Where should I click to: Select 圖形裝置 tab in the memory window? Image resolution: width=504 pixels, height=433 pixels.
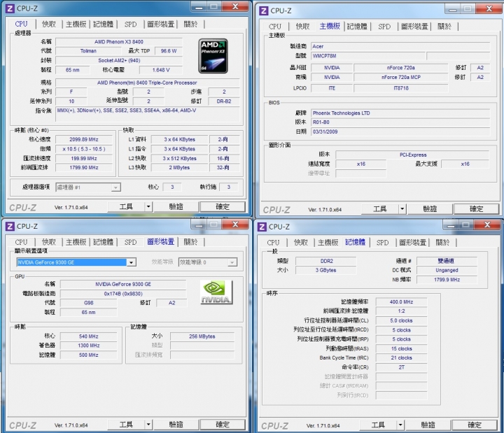click(413, 243)
